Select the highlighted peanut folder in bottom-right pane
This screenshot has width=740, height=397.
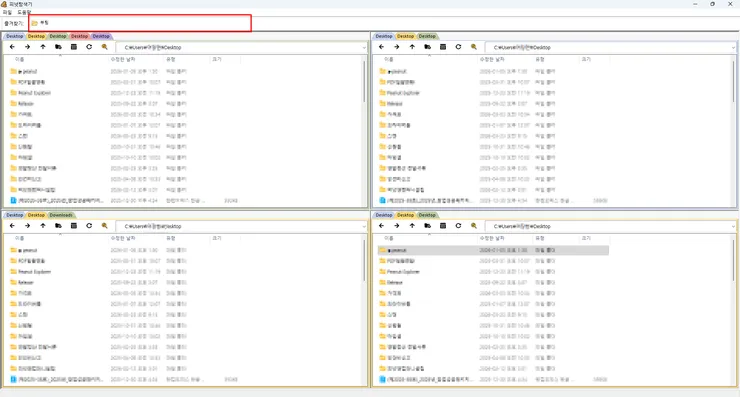[x=493, y=250]
